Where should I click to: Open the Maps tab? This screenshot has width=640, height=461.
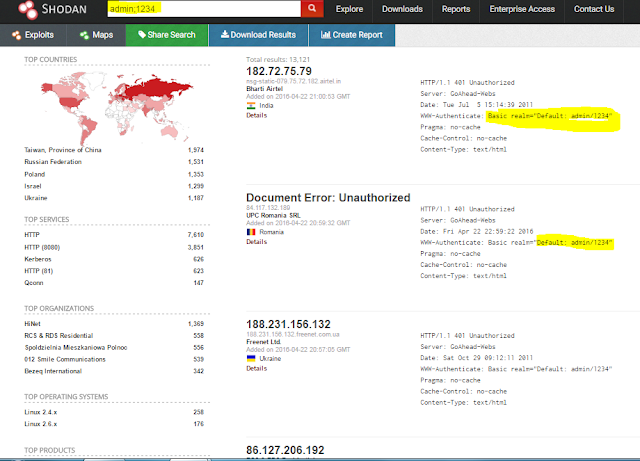(x=96, y=35)
